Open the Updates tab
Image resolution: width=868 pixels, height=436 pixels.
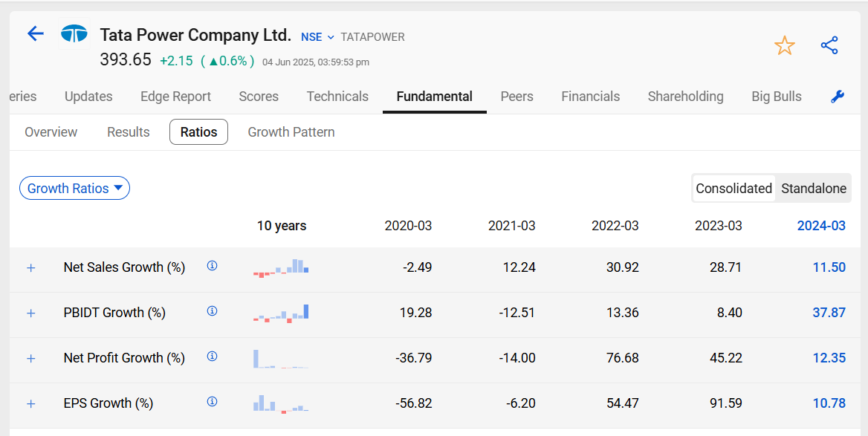point(88,97)
